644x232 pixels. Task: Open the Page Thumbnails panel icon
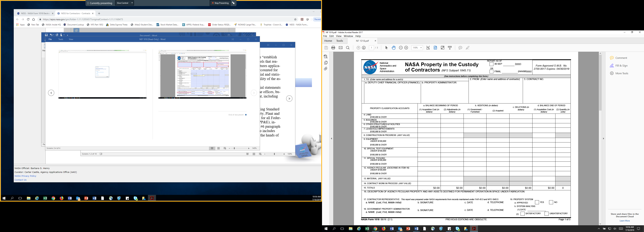326,63
